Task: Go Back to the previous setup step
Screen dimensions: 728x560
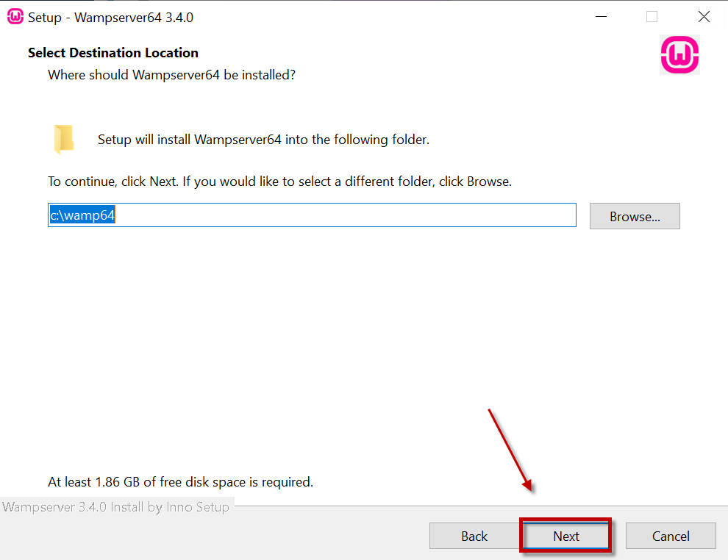Action: 474,536
